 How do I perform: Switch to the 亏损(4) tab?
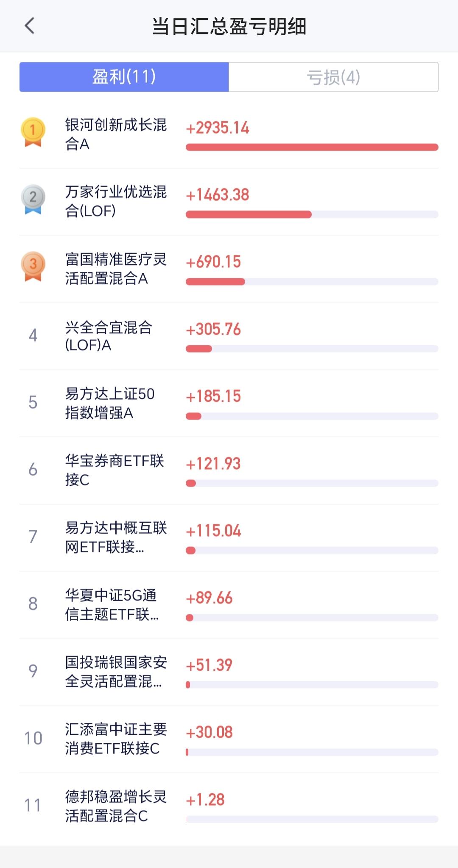(x=333, y=77)
